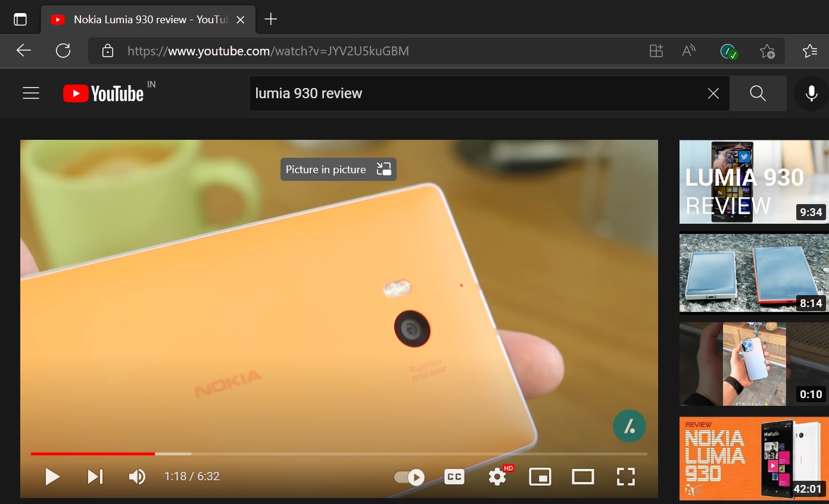Open video settings gear

[497, 477]
